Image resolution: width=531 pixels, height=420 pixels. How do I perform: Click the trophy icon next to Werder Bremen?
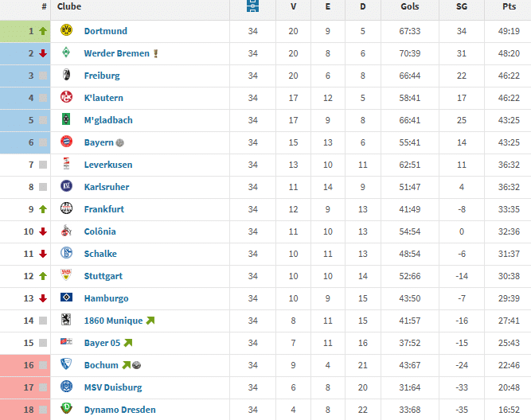pos(156,54)
